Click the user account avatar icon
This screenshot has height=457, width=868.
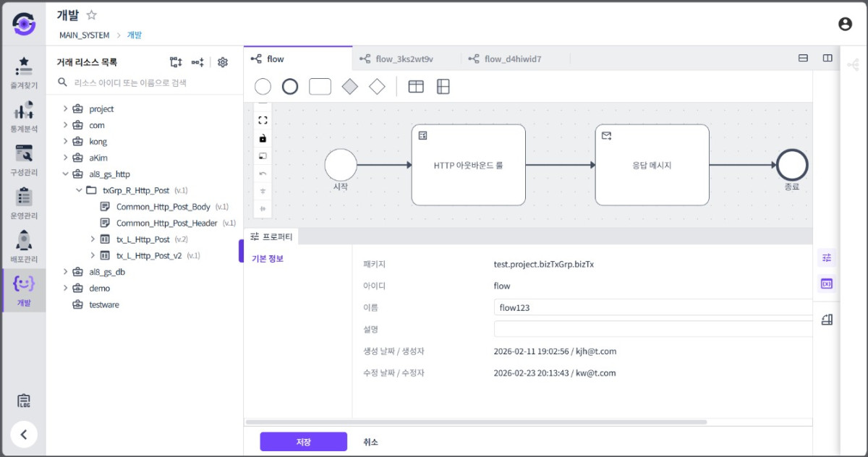point(845,24)
